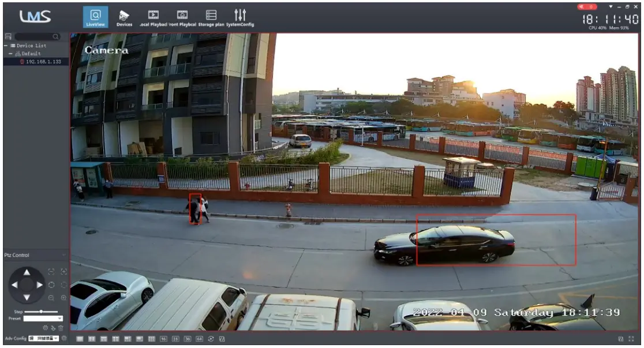Select 16-window layout
The width and height of the screenshot is (644, 348).
coord(163,339)
